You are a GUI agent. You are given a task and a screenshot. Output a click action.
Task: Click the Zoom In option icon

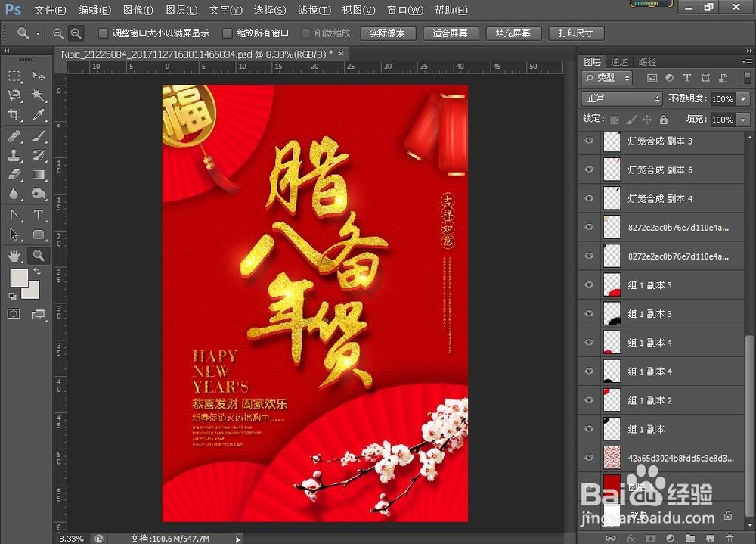[58, 33]
